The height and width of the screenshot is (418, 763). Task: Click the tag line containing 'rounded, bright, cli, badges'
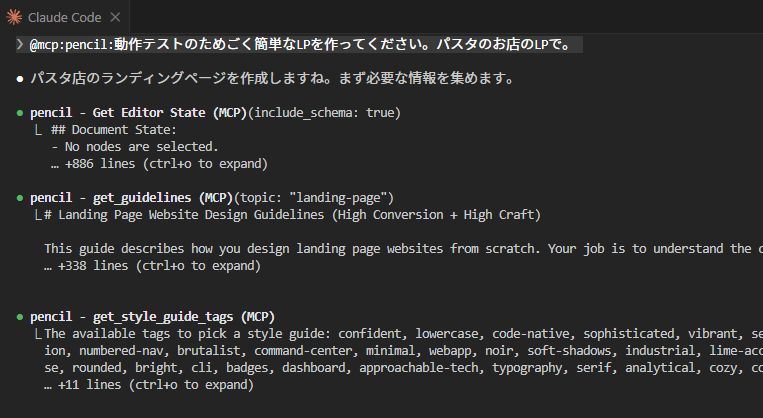[x=403, y=368]
